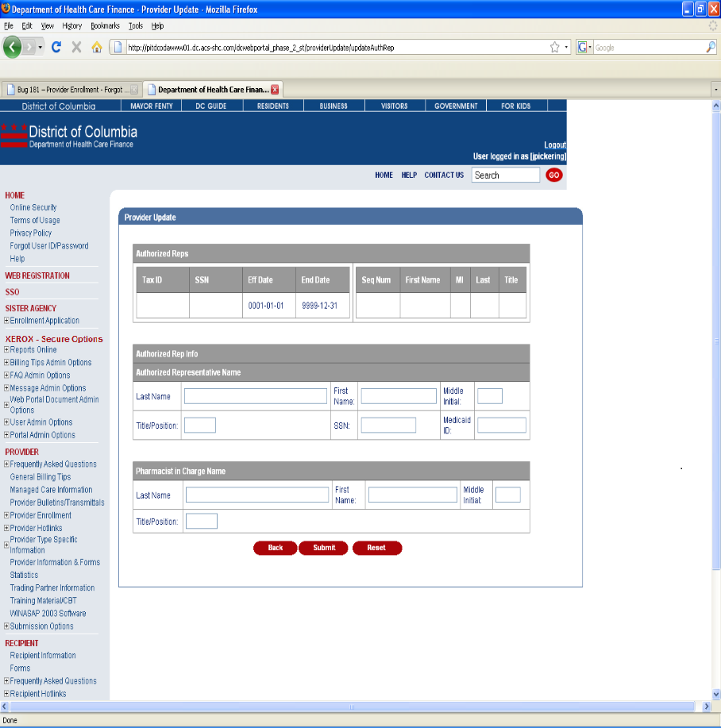The image size is (721, 728).
Task: Go to the browser Home icon
Action: pos(97,48)
